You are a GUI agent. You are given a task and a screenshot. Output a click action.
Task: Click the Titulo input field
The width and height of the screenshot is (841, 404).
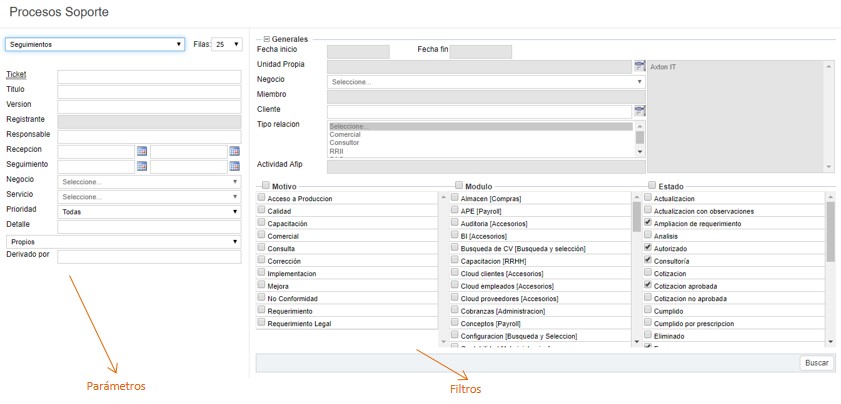click(x=149, y=91)
